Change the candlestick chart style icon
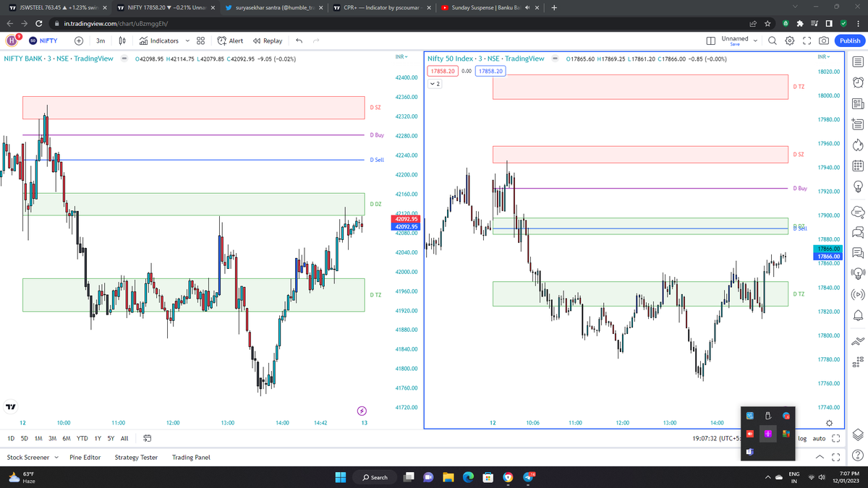Image resolution: width=868 pixels, height=488 pixels. [122, 40]
